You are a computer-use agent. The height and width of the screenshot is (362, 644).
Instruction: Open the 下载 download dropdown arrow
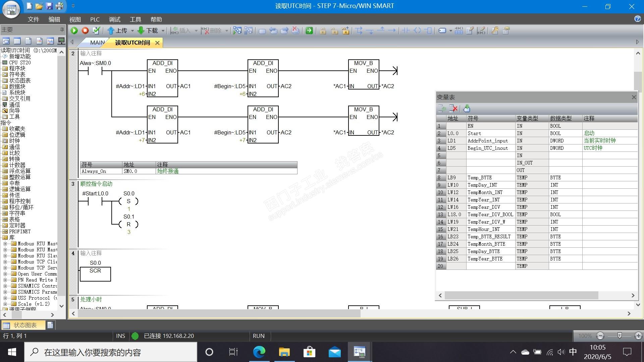pyautogui.click(x=163, y=31)
